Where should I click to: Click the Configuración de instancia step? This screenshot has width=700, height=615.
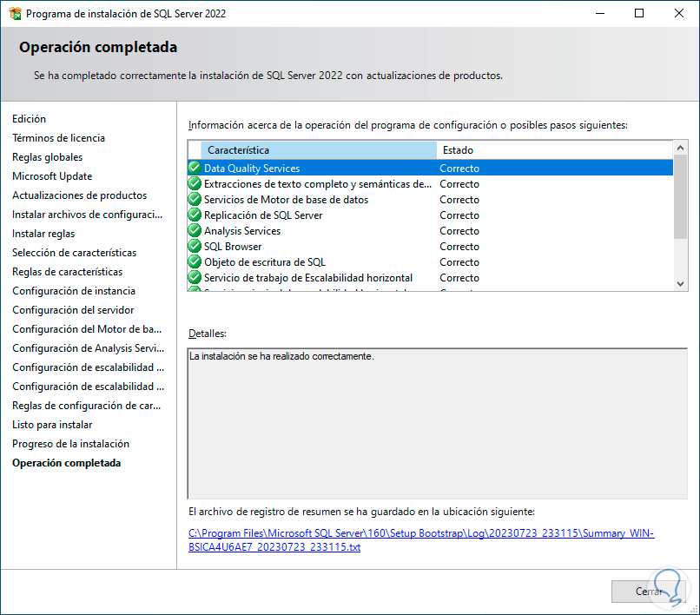click(74, 291)
